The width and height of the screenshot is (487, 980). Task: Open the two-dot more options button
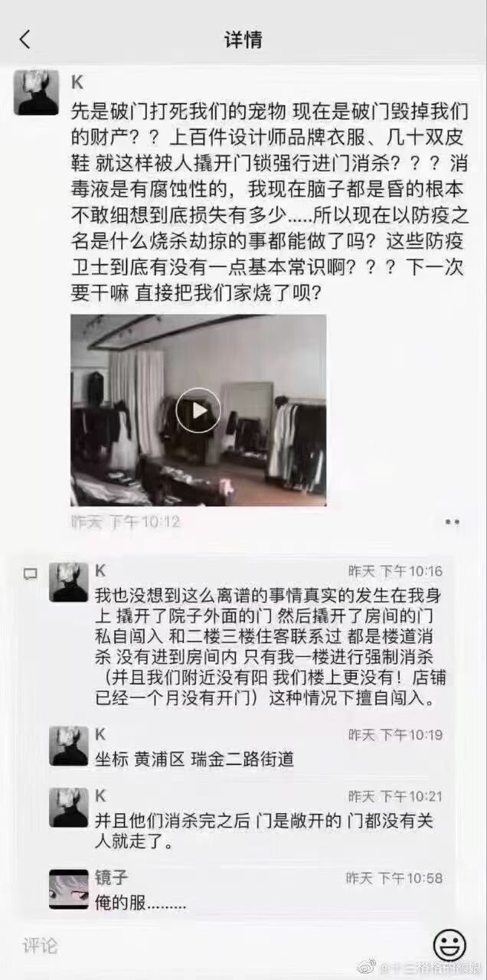[x=452, y=522]
